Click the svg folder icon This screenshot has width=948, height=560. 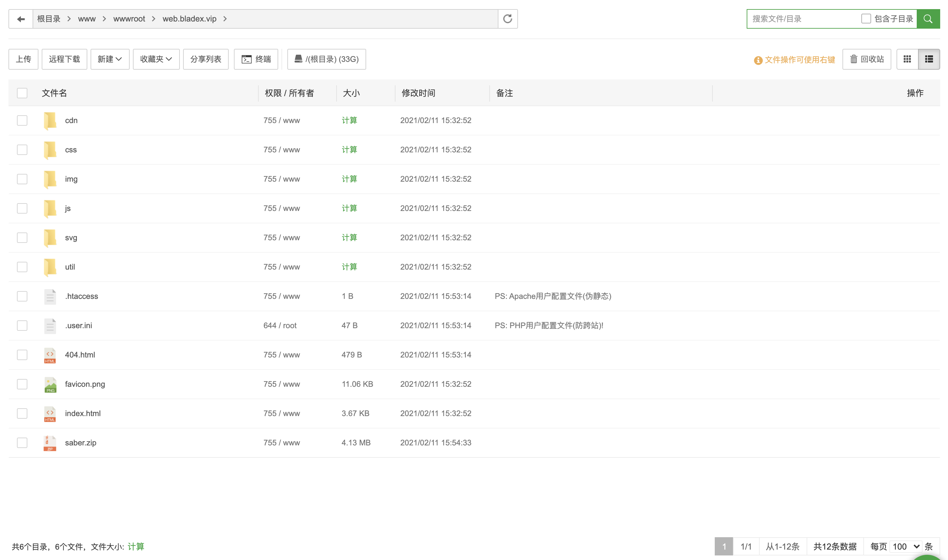pyautogui.click(x=50, y=238)
